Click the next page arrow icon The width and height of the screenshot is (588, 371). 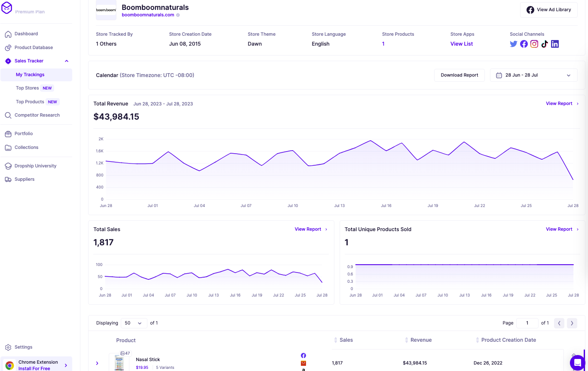coord(572,323)
